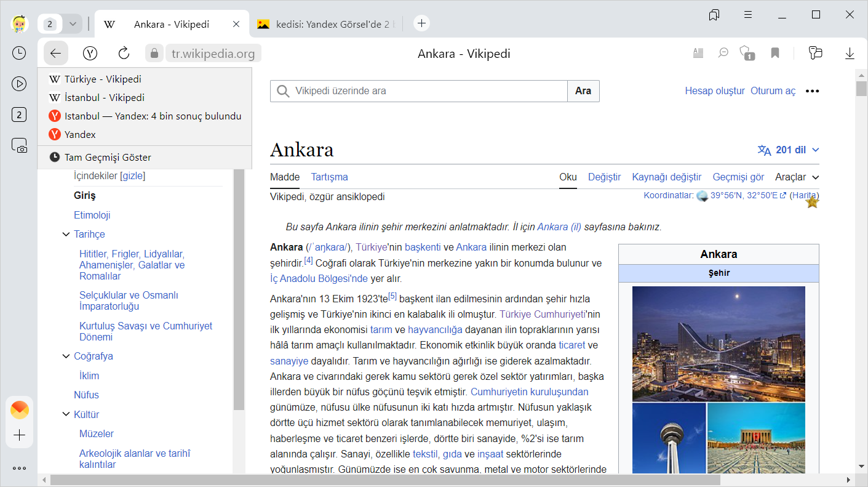Reload the page with the refresh icon

pyautogui.click(x=124, y=54)
